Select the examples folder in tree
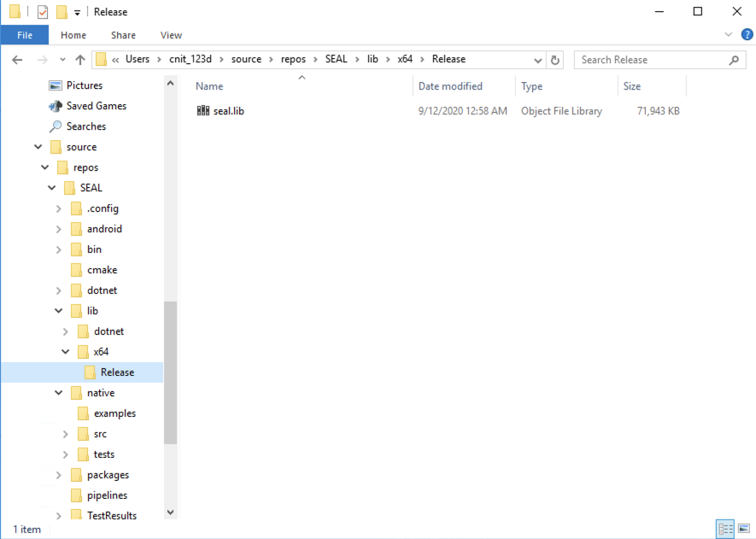The height and width of the screenshot is (539, 756). [x=114, y=413]
